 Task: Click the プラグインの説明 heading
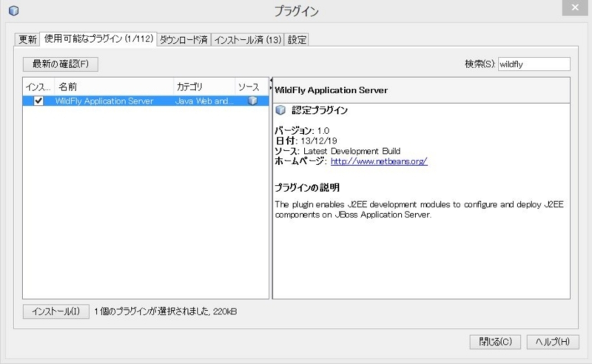(307, 187)
